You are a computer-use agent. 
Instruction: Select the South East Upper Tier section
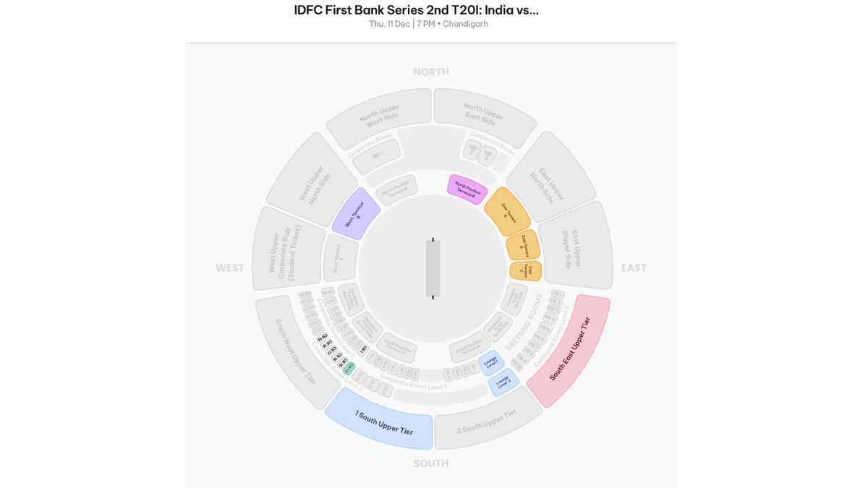pos(569,348)
